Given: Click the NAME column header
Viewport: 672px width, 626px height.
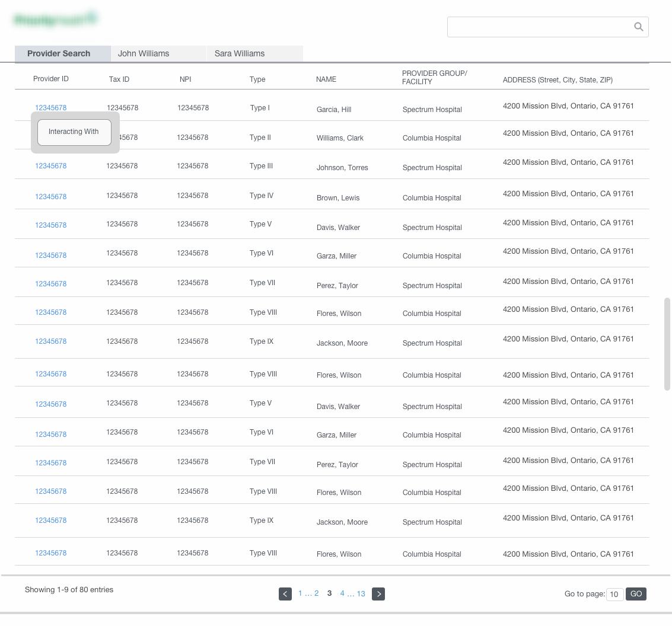Looking at the screenshot, I should 326,79.
